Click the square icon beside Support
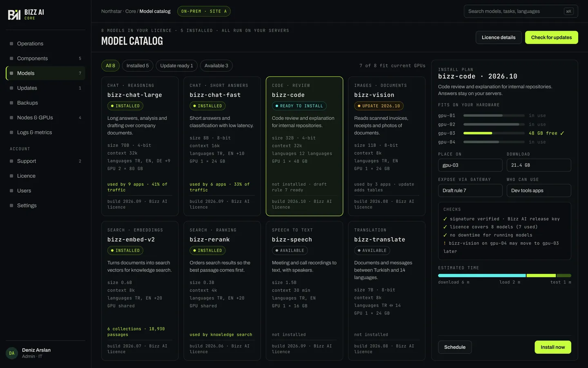 (x=11, y=161)
